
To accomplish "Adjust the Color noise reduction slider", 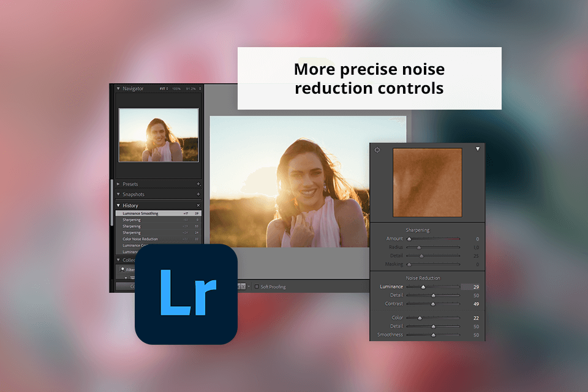I will click(433, 318).
